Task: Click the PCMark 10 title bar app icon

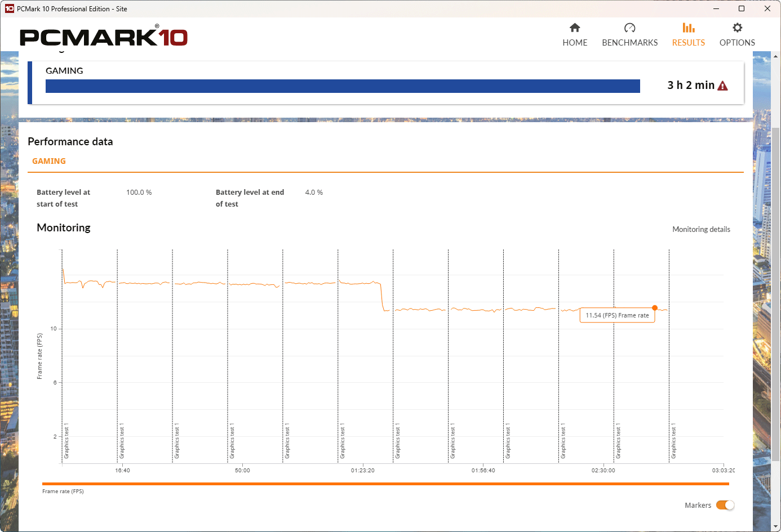Action: click(9, 8)
